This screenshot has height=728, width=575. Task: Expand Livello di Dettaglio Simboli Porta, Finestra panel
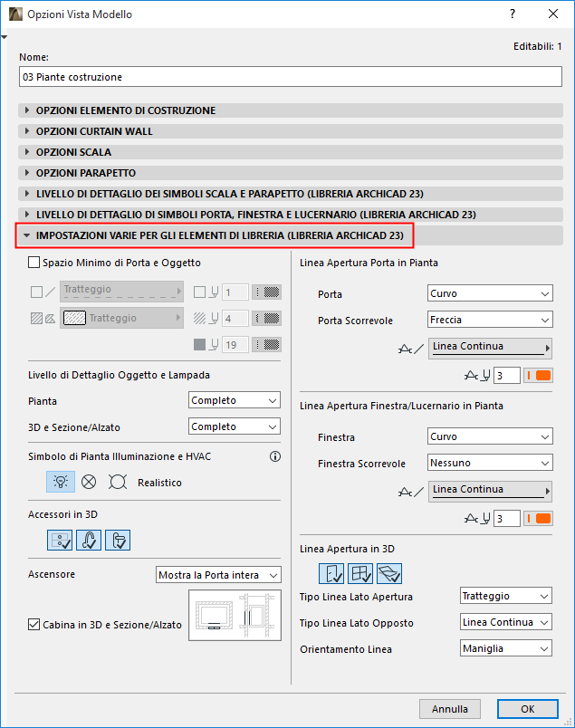click(x=291, y=215)
